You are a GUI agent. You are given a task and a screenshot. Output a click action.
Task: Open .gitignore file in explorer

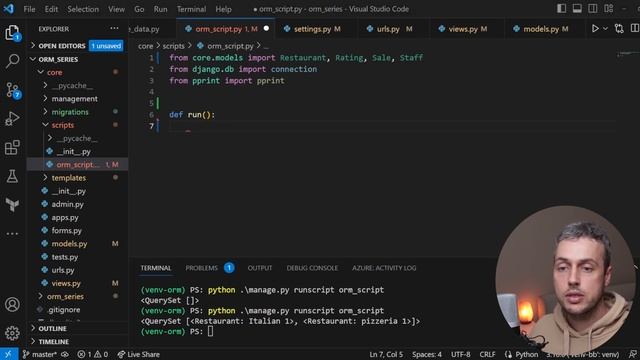pyautogui.click(x=64, y=309)
